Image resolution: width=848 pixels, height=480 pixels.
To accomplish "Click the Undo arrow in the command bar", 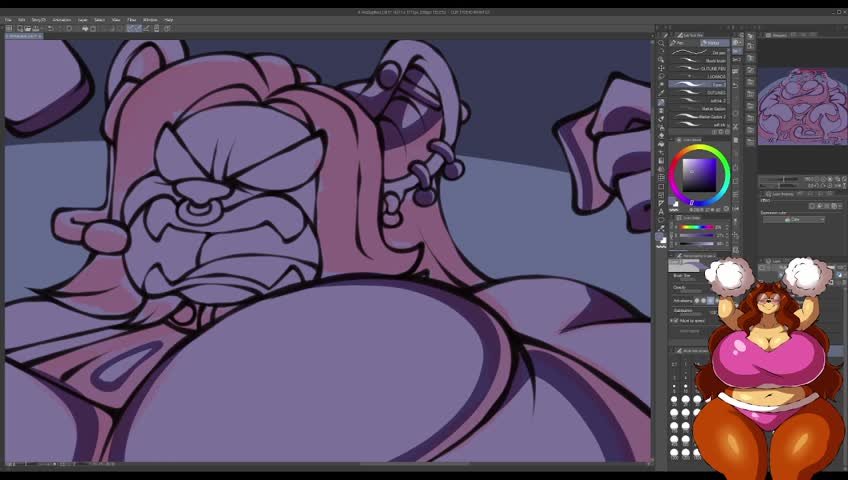I will click(x=51, y=28).
